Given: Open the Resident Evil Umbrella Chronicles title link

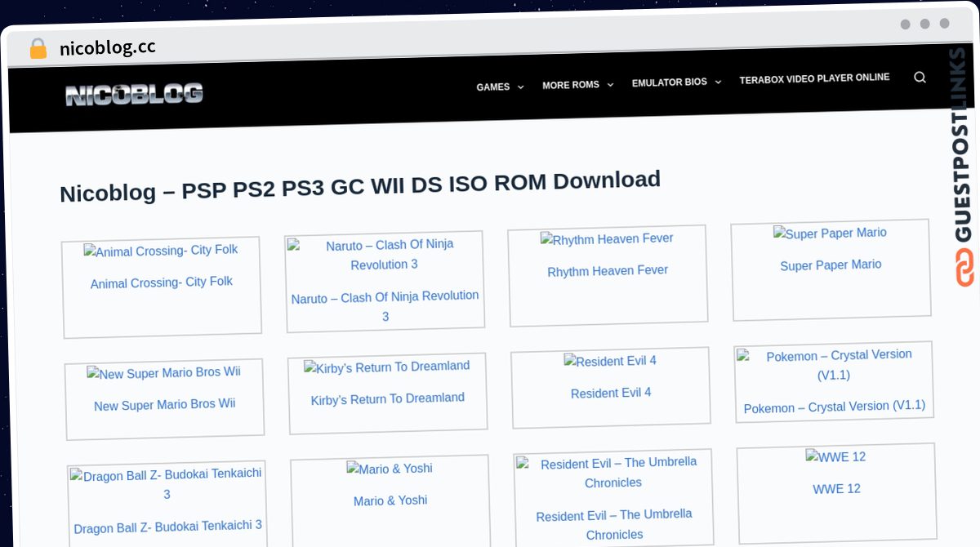Looking at the screenshot, I should [613, 524].
